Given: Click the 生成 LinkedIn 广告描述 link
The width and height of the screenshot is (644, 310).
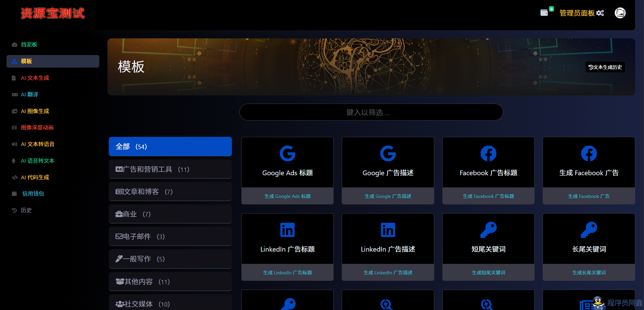Looking at the screenshot, I should [388, 273].
